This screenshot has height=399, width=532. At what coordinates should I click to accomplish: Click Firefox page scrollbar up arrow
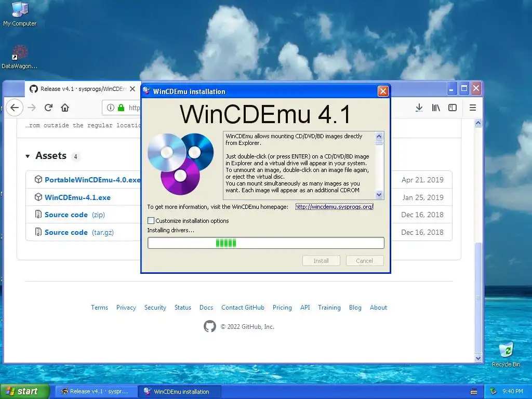tap(478, 123)
